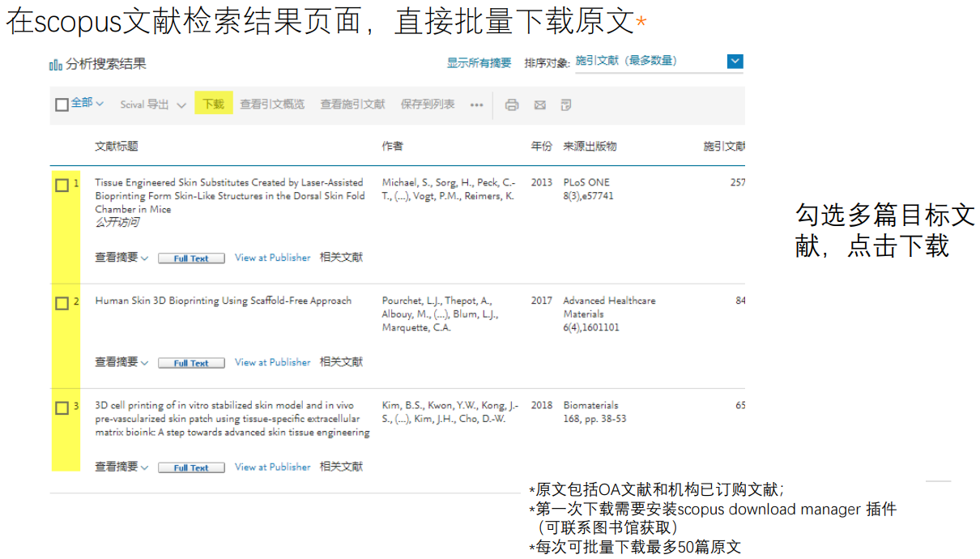Click the 来源出版物 column header

(590, 147)
